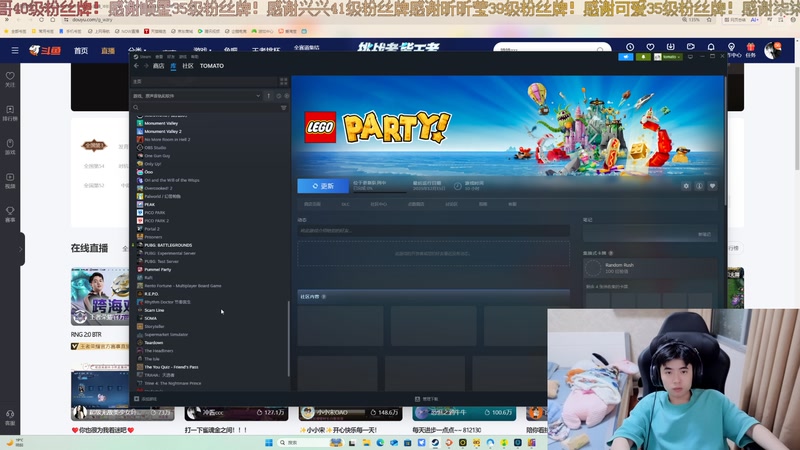Open Steam 库 library tab
800x450 pixels.
coord(173,66)
